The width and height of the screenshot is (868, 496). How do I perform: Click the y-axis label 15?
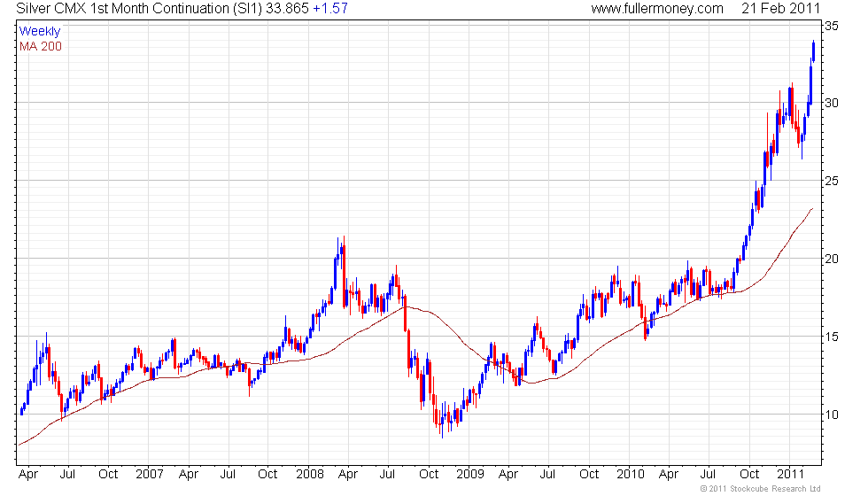pyautogui.click(x=832, y=337)
